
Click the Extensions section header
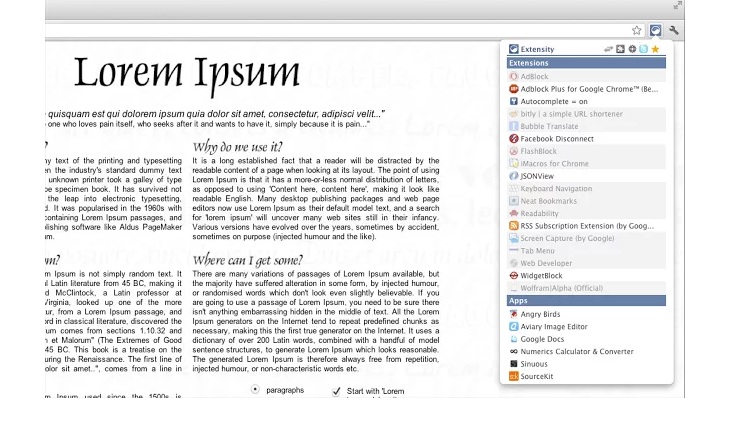(x=586, y=63)
